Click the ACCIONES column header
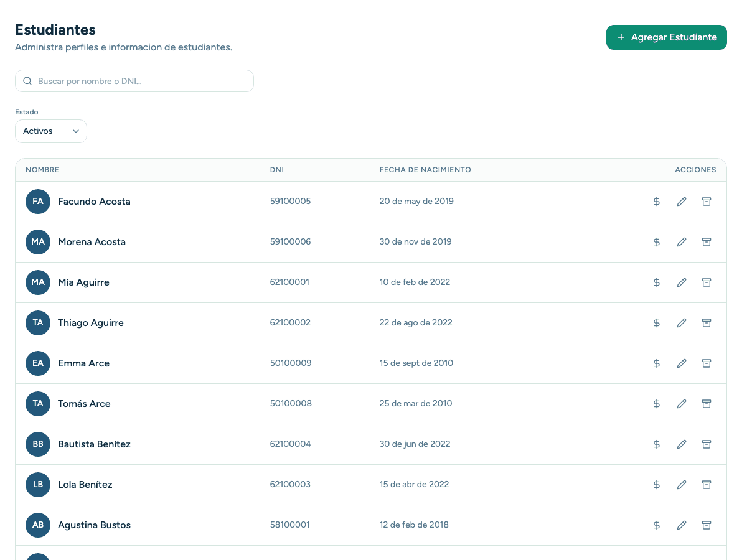The width and height of the screenshot is (747, 560). tap(695, 170)
